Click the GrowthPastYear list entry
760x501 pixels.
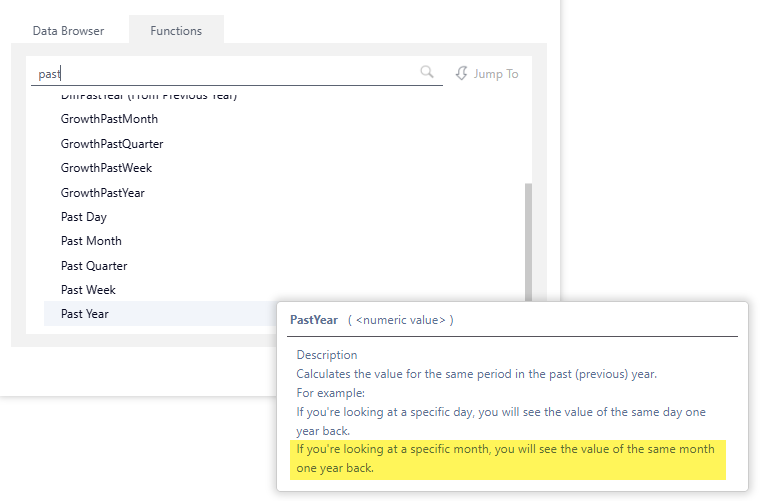click(x=103, y=192)
